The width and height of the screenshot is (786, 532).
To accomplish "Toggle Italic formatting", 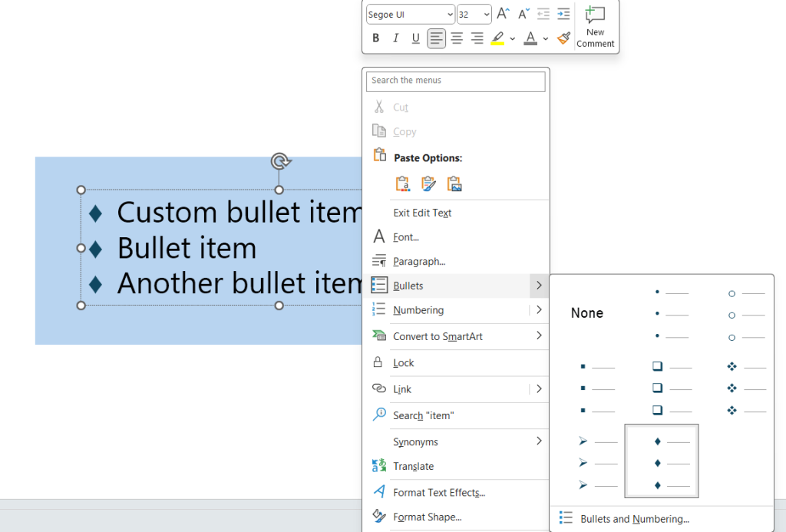I will [x=395, y=38].
